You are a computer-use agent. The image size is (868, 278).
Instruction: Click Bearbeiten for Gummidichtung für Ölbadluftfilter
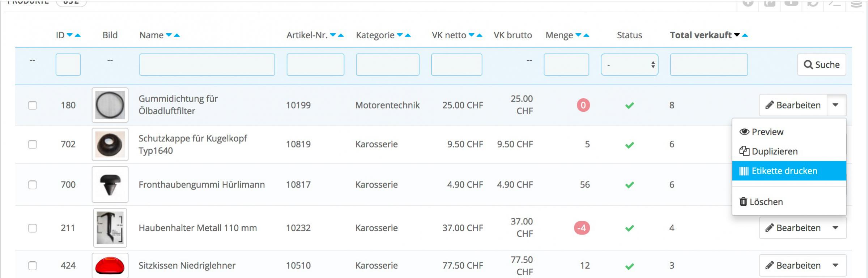pos(793,105)
